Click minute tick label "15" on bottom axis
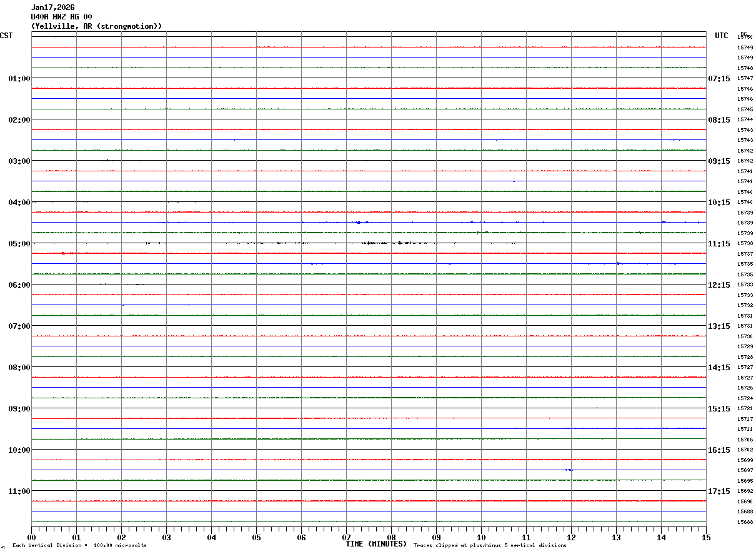This screenshot has width=756, height=554. [706, 537]
